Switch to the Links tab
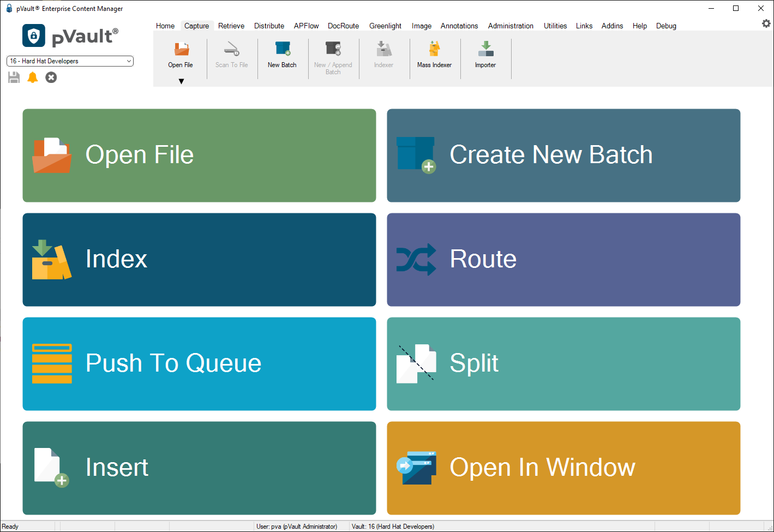Viewport: 774px width, 532px height. tap(584, 26)
